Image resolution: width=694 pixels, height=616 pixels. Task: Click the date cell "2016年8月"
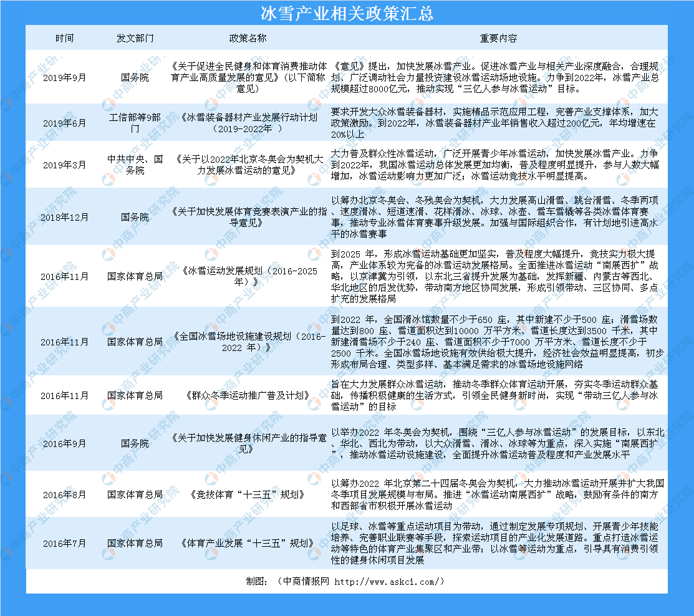click(65, 495)
